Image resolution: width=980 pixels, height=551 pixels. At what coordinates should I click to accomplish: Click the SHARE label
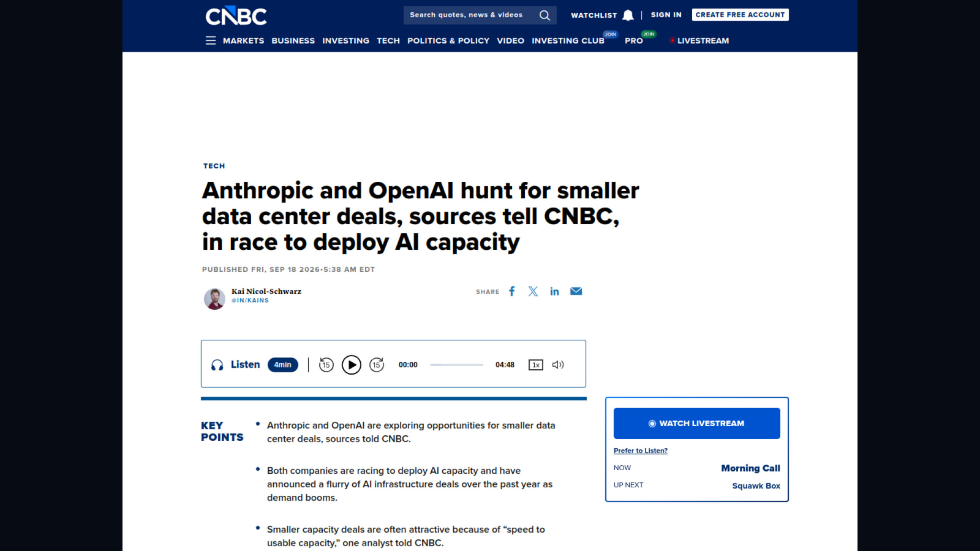488,292
